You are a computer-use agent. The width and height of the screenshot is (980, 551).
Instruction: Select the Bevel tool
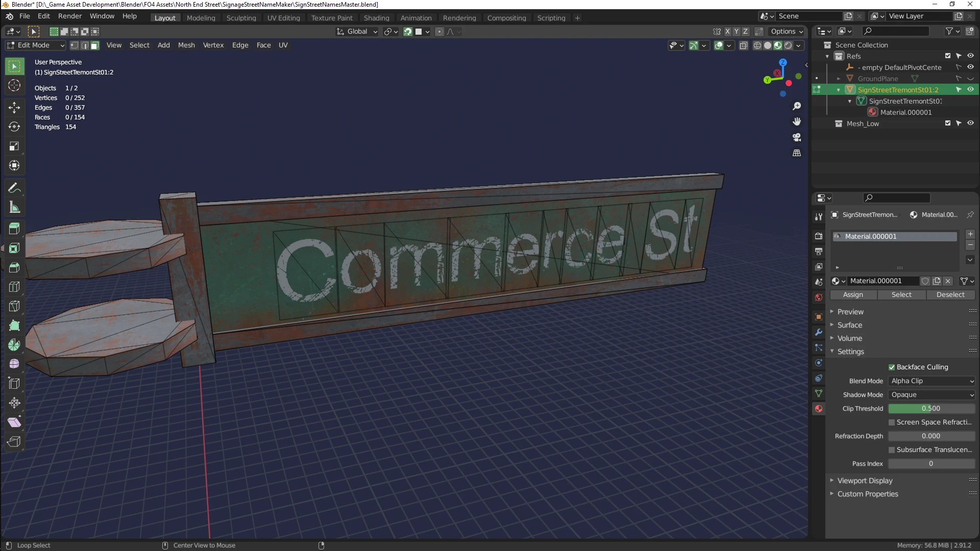(14, 267)
